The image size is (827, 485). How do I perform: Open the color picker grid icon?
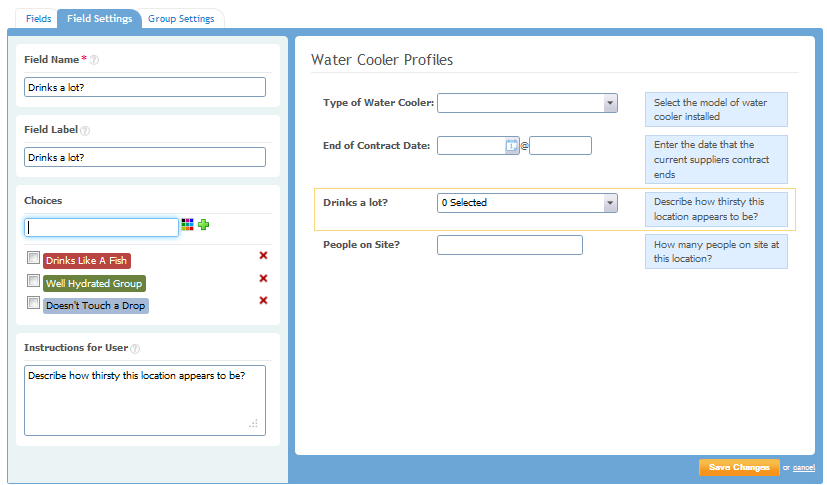[187, 226]
